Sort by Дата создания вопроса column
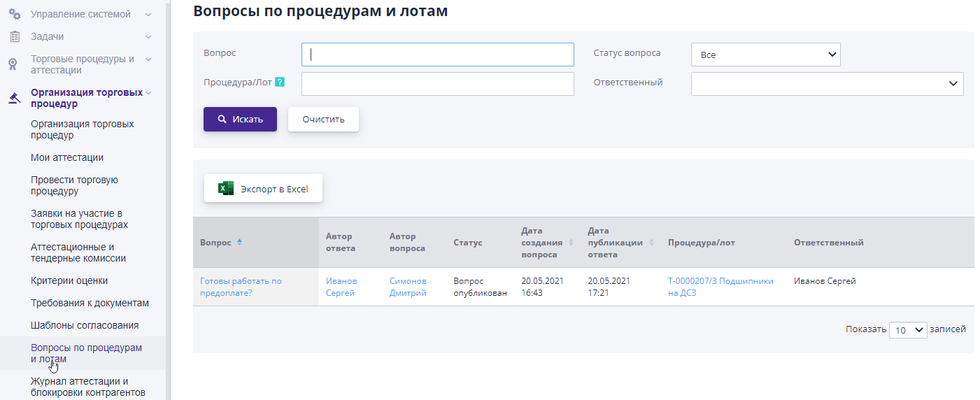 pos(571,242)
